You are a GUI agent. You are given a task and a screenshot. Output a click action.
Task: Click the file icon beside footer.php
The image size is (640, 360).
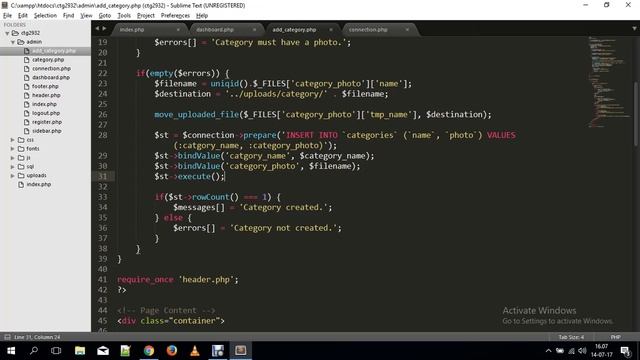[27, 87]
